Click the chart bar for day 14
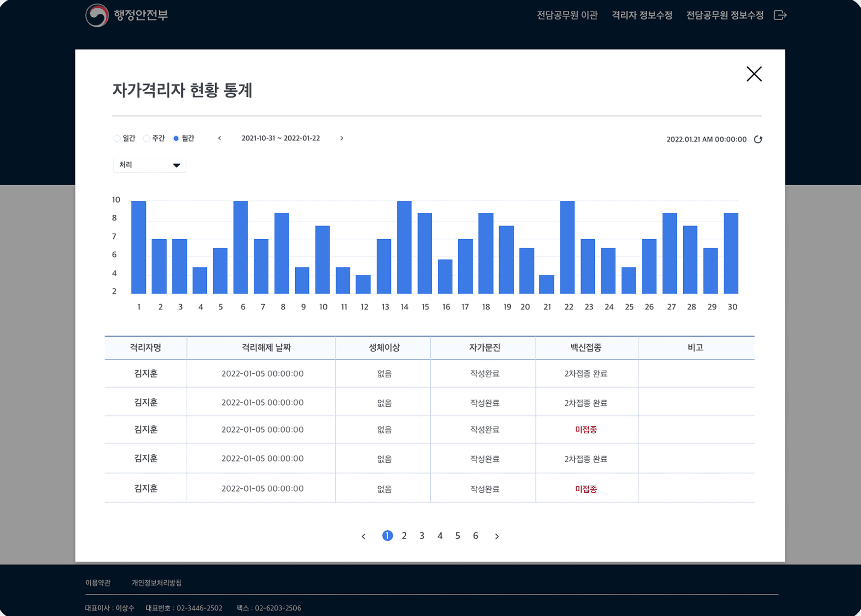 pos(404,247)
